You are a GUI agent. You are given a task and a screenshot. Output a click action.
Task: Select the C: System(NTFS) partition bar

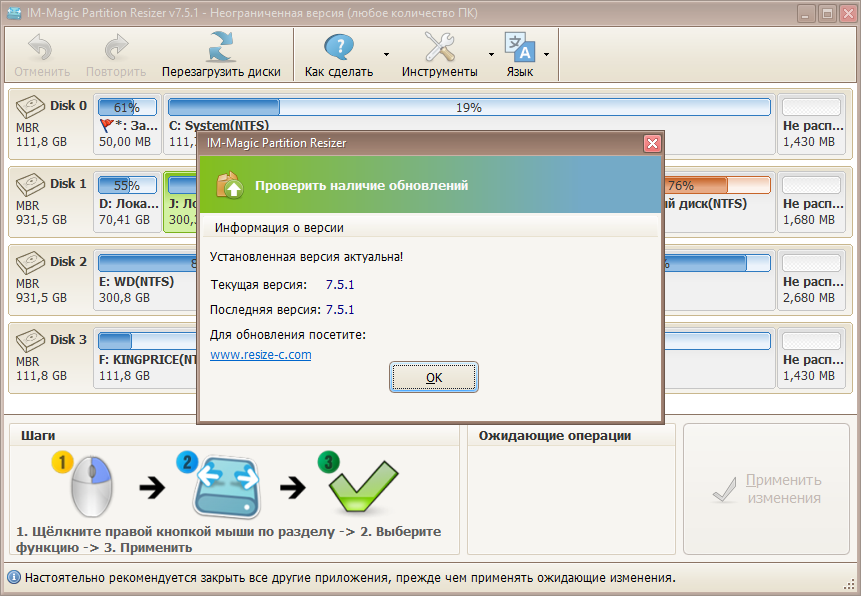tap(469, 107)
